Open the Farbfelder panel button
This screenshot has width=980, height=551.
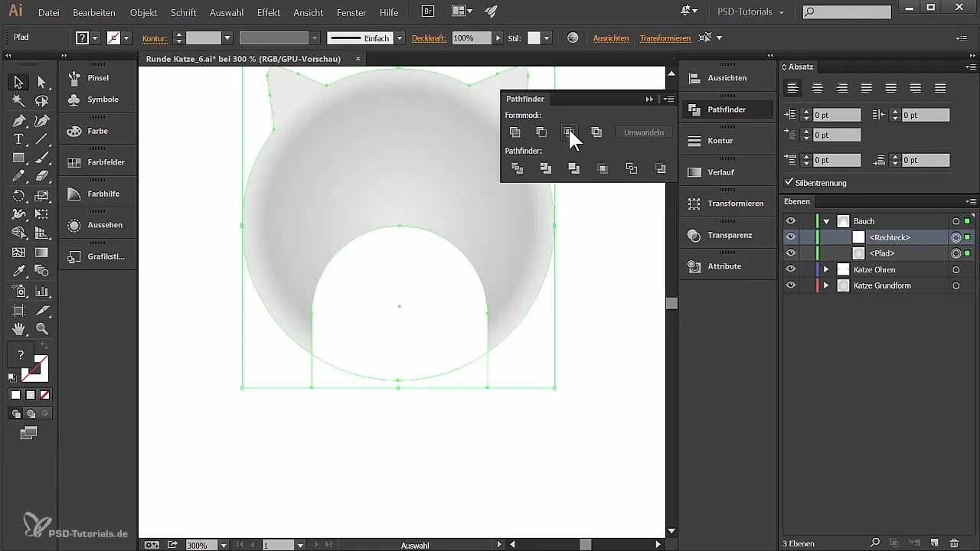coord(98,162)
